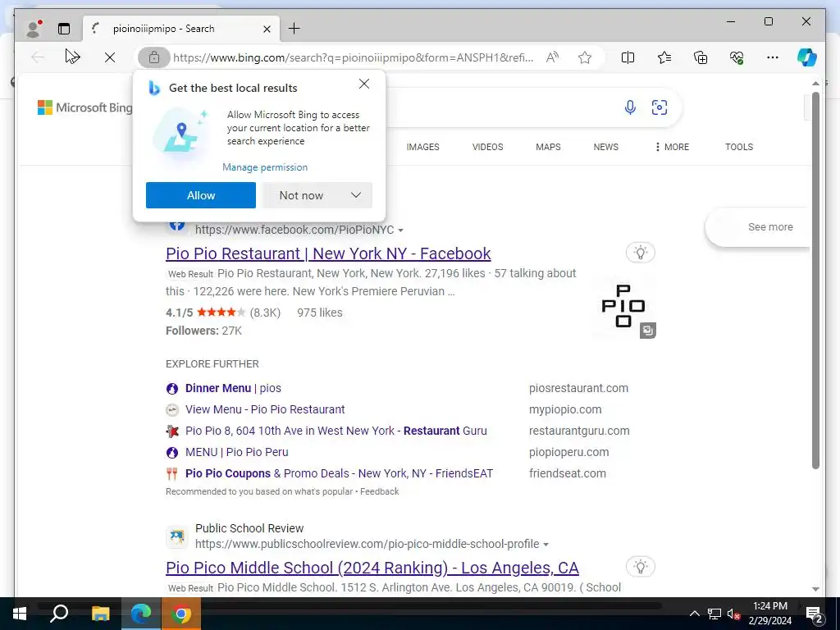View site information lock icon
The width and height of the screenshot is (840, 630).
[x=153, y=57]
